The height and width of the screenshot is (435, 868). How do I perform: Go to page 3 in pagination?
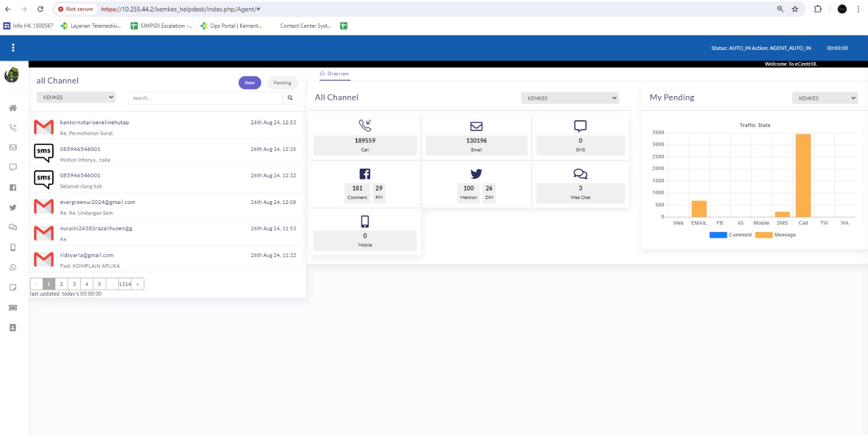(x=74, y=284)
